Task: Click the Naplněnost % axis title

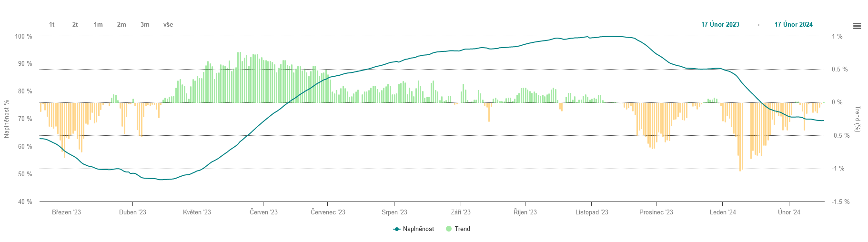Action: (7, 119)
